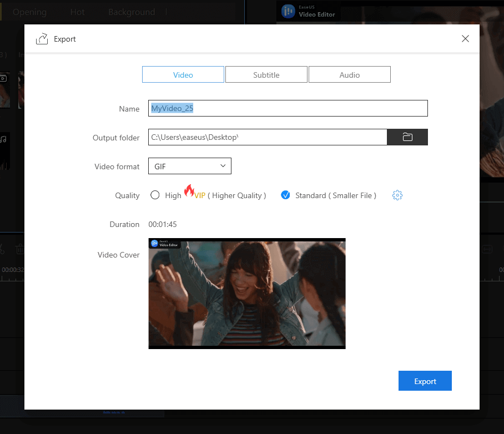Click the blue Export button

(x=425, y=381)
